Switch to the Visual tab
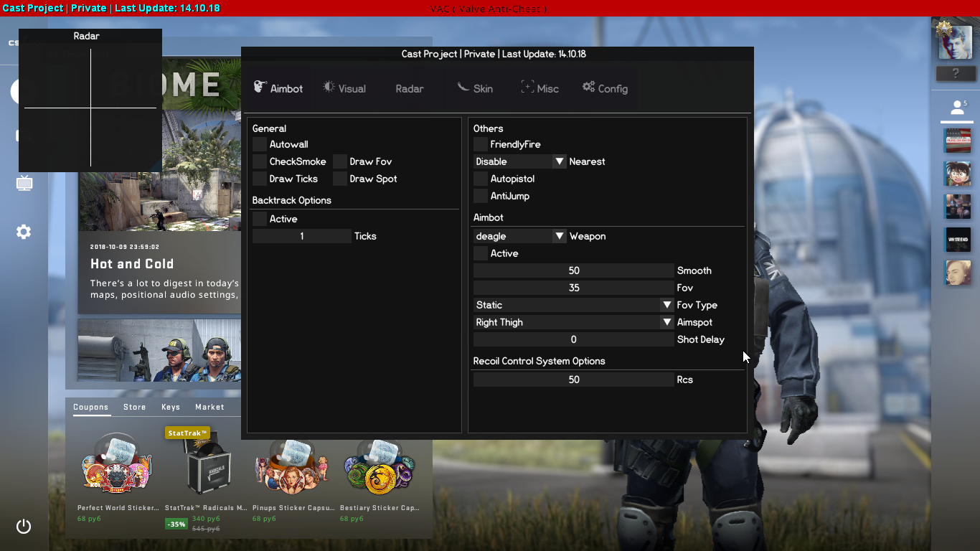 345,88
